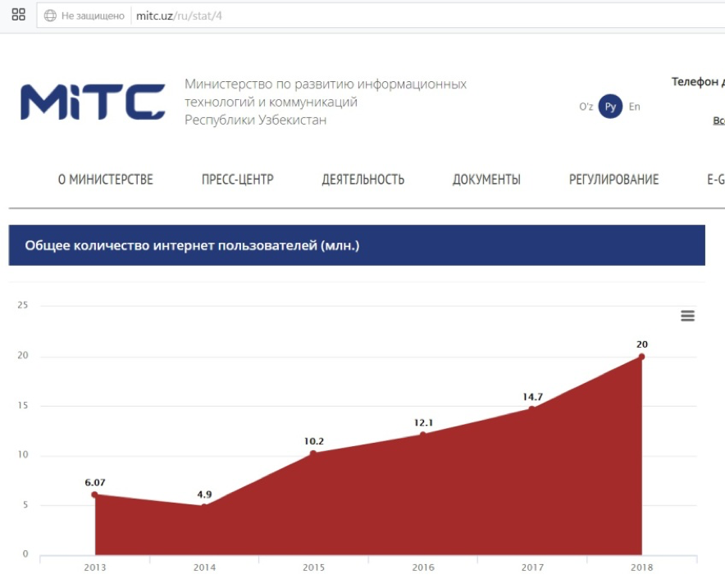Open the chart hamburger menu

[687, 316]
